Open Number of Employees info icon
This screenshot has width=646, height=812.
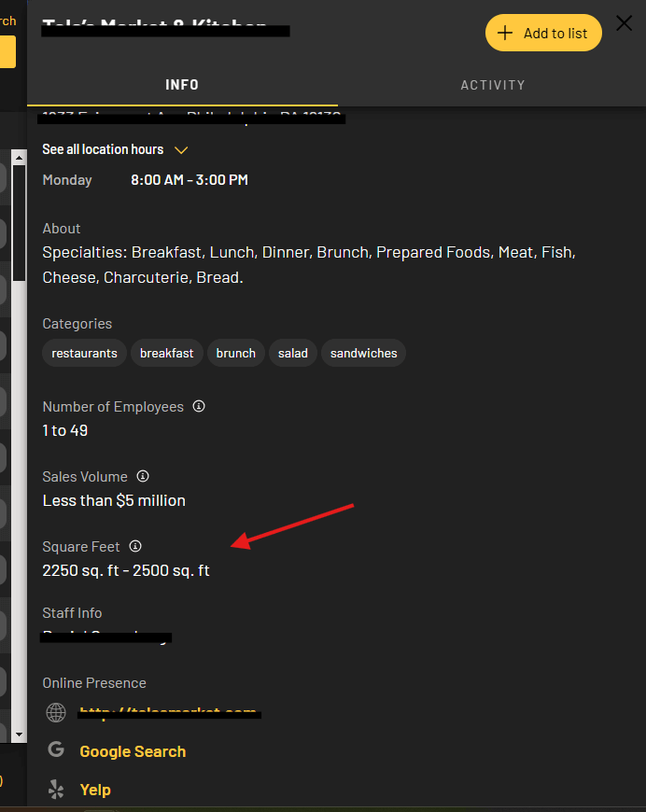point(199,407)
